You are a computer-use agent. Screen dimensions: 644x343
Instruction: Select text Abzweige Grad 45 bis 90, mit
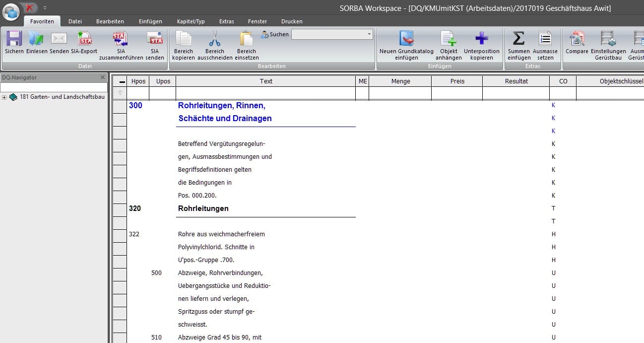pos(220,338)
